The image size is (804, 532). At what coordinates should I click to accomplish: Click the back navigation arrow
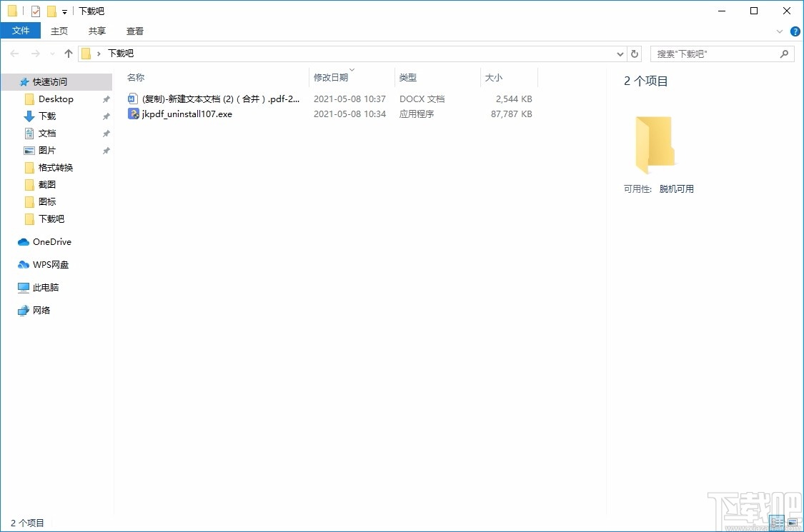(14, 53)
